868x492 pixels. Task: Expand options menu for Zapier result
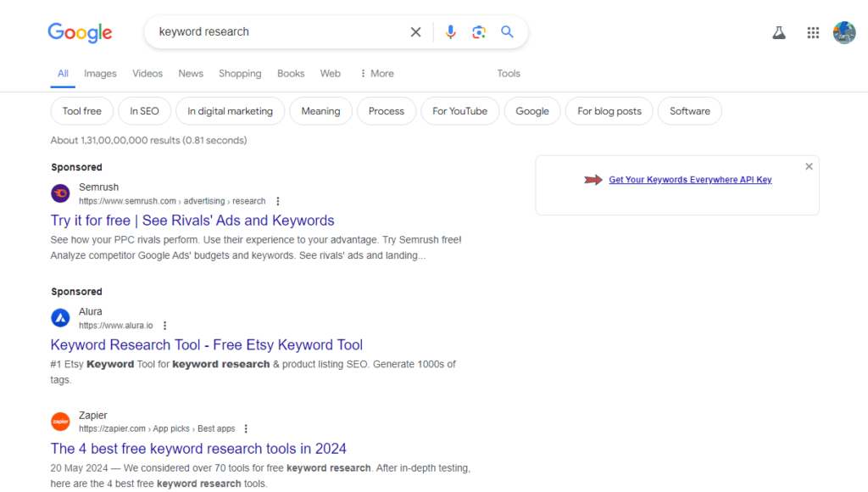pos(246,429)
